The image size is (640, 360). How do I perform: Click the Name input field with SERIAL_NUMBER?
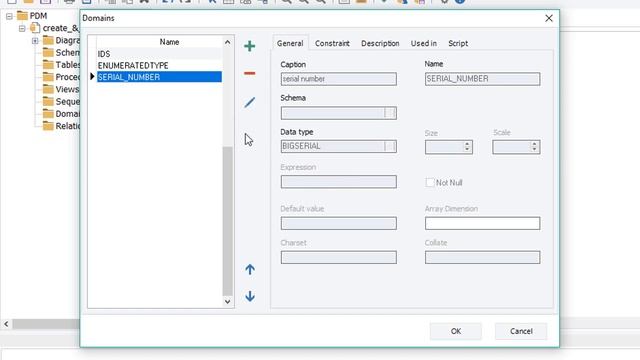tap(482, 79)
